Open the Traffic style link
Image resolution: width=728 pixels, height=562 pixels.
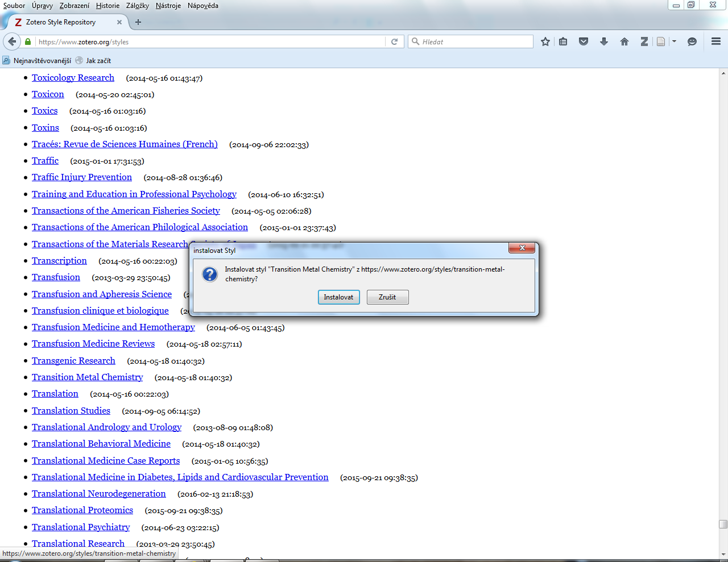[45, 161]
